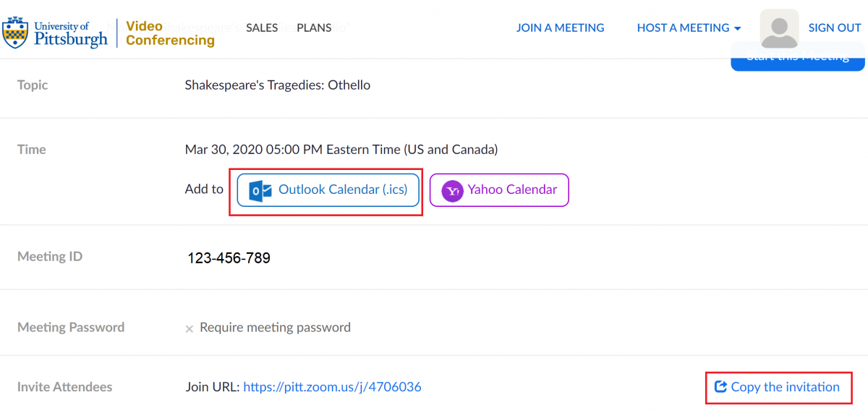Open the Host a Meeting dropdown arrow
This screenshot has width=868, height=413.
(737, 29)
